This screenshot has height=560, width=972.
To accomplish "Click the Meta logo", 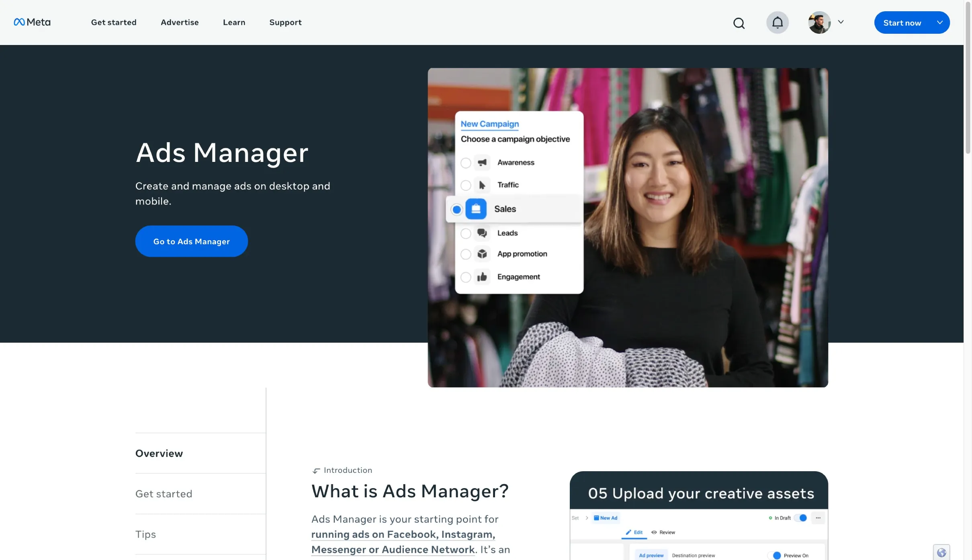I will [32, 22].
